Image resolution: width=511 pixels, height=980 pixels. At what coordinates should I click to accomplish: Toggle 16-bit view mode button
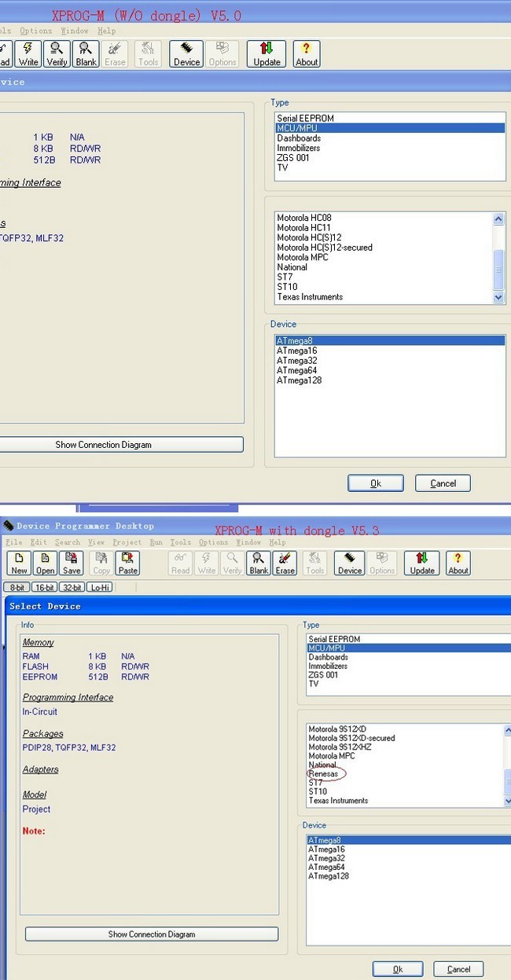pos(44,587)
